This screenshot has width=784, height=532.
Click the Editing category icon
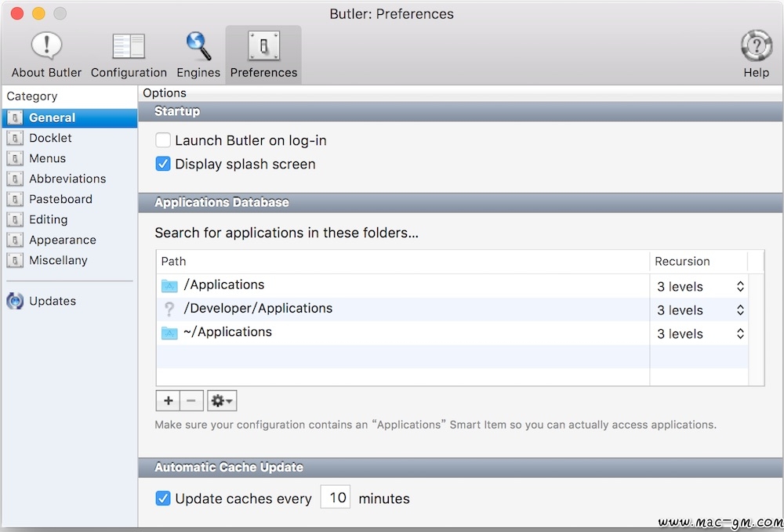point(15,220)
